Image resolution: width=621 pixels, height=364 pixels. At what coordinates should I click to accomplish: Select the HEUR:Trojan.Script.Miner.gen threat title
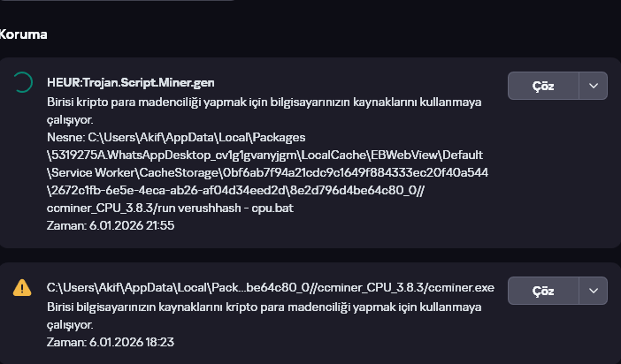coord(131,82)
